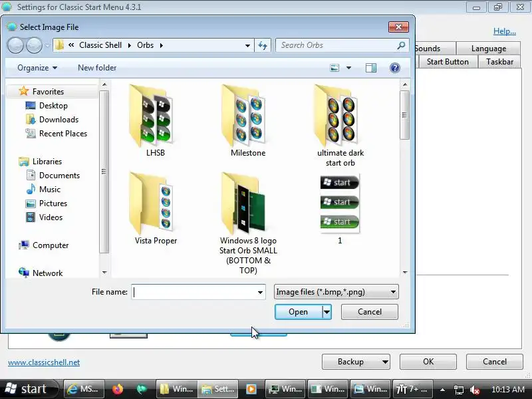Click OK in the Settings window
The height and width of the screenshot is (399, 532).
[428, 362]
